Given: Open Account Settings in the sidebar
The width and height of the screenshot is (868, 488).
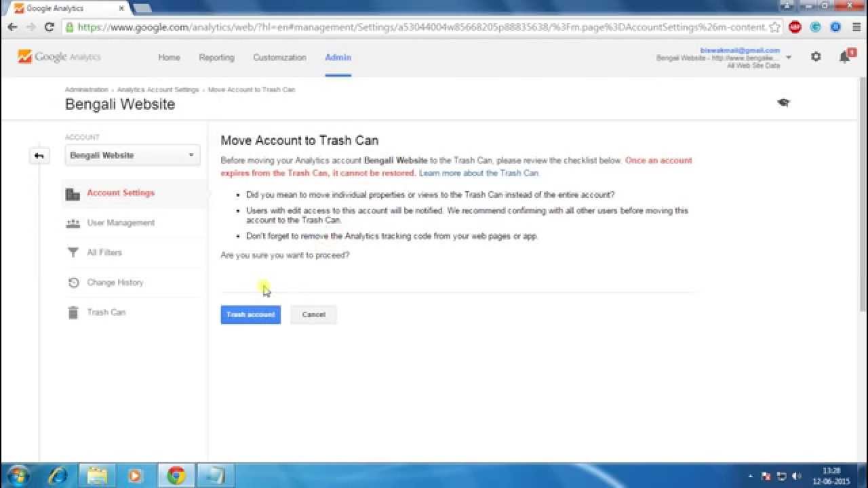Looking at the screenshot, I should point(121,193).
